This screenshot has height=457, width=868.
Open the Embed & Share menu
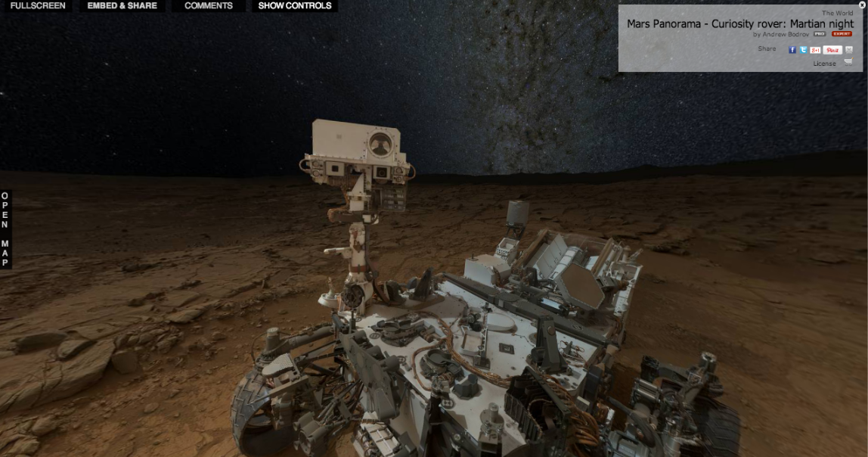tap(122, 6)
